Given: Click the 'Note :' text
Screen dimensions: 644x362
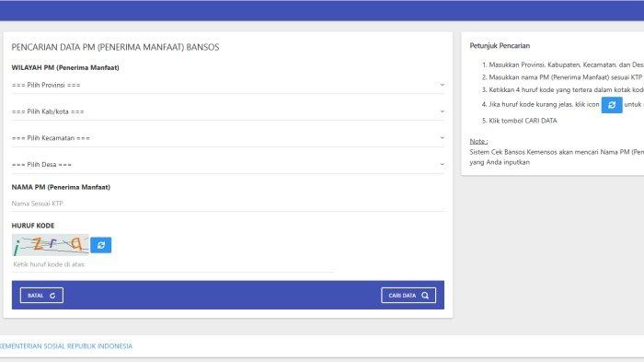Looking at the screenshot, I should pyautogui.click(x=479, y=141).
